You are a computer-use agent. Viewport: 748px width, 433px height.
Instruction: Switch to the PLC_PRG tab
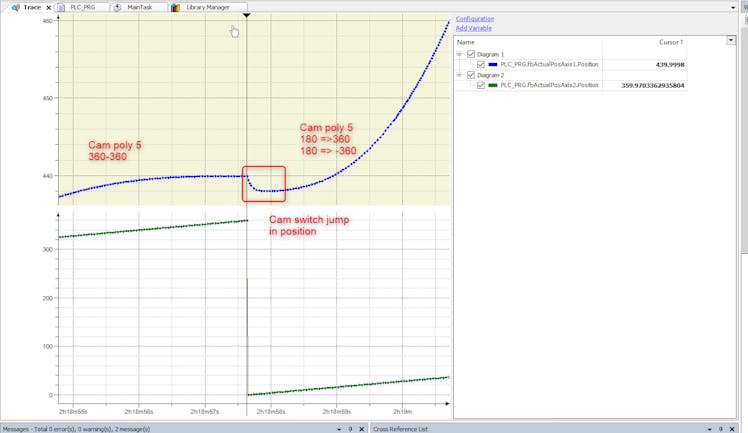(x=83, y=7)
